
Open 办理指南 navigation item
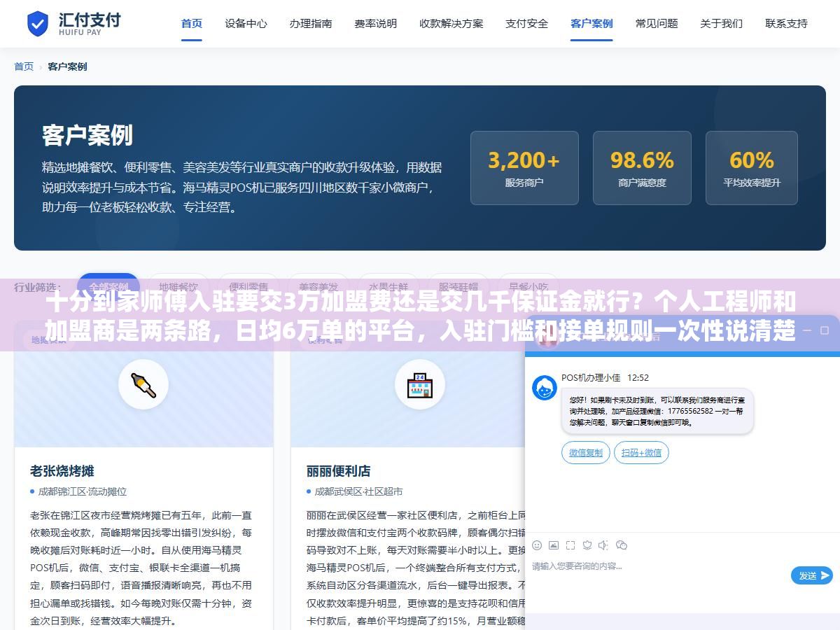(x=311, y=23)
